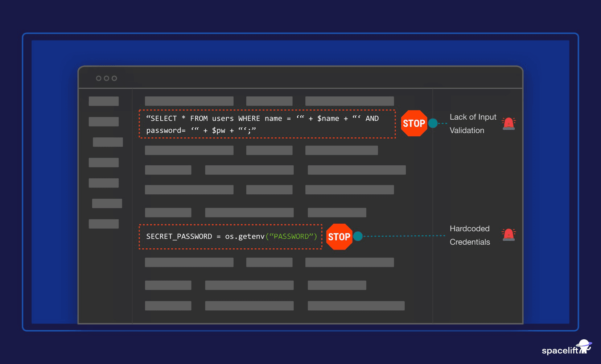
Task: Click the spacelift wordmark text
Action: pos(560,351)
